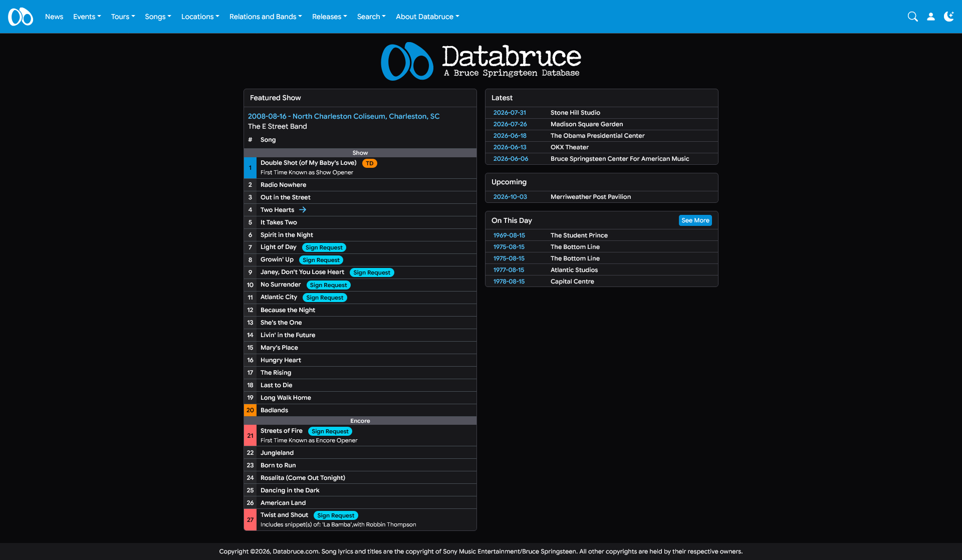Expand the About Databruce dropdown
962x560 pixels.
pyautogui.click(x=427, y=17)
